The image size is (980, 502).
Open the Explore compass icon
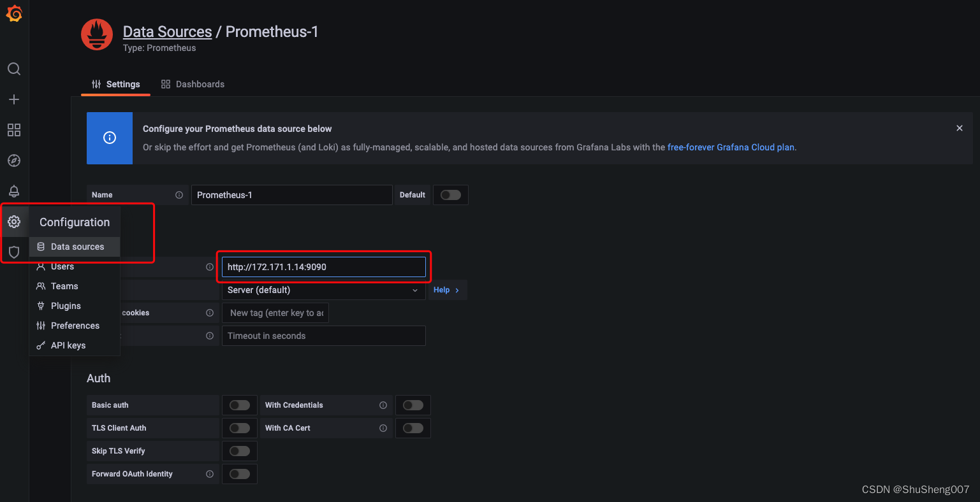tap(14, 161)
